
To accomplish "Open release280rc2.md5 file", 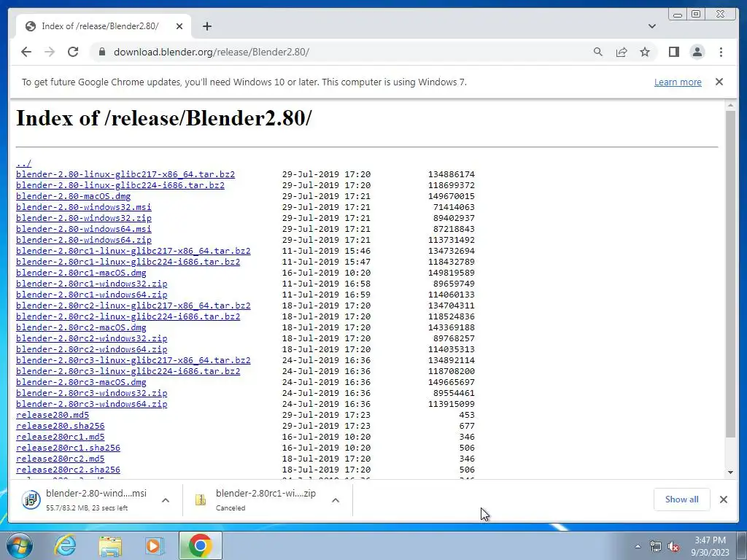I will click(x=60, y=459).
